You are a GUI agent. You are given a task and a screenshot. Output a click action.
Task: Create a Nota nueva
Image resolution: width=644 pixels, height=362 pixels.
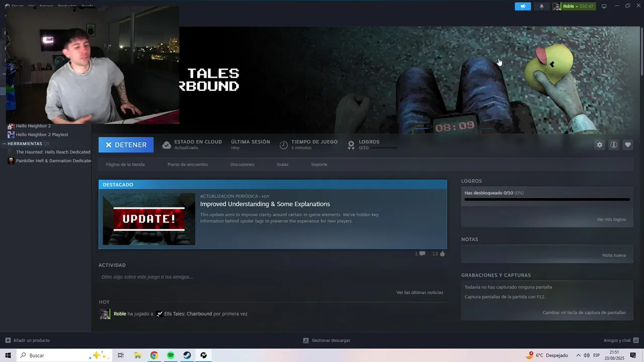pos(614,255)
